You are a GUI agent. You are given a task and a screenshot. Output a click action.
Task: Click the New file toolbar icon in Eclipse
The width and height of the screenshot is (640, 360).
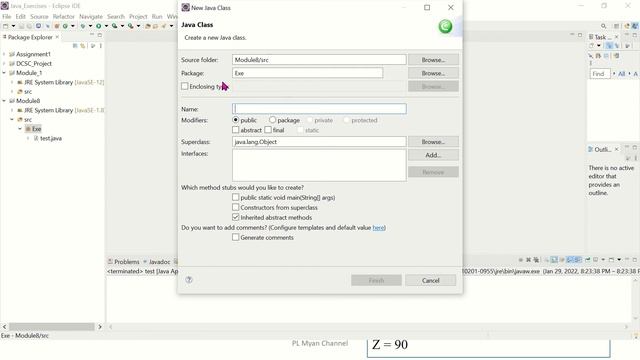pyautogui.click(x=6, y=26)
